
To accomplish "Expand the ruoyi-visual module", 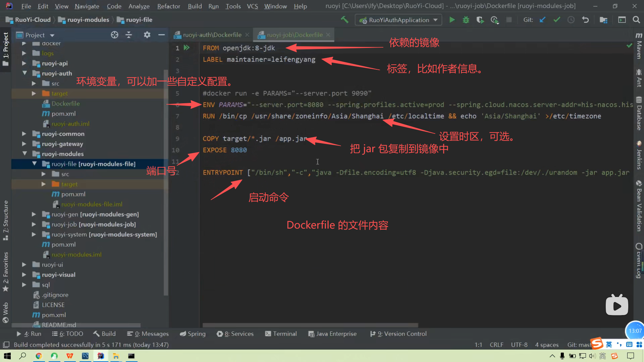I will (24, 274).
